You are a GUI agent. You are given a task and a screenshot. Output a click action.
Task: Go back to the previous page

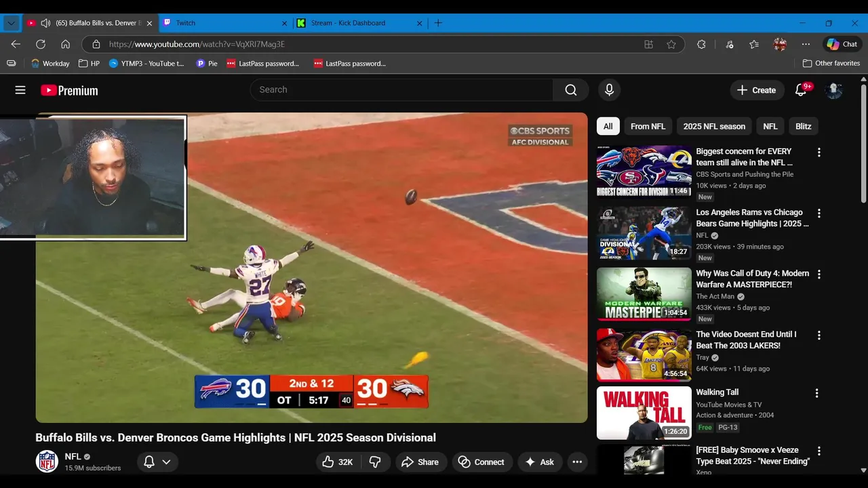16,44
